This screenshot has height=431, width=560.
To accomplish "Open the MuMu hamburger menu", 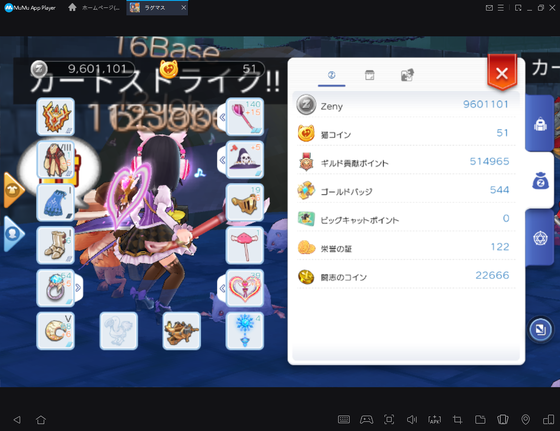I will [x=501, y=8].
